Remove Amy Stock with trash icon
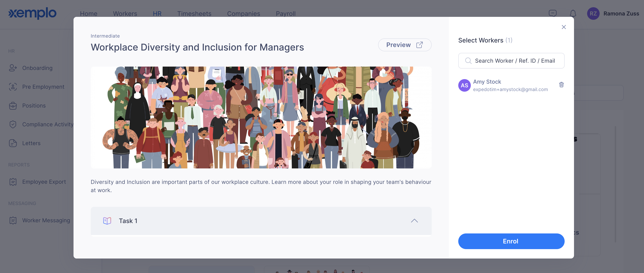Image resolution: width=644 pixels, height=273 pixels. pyautogui.click(x=561, y=85)
